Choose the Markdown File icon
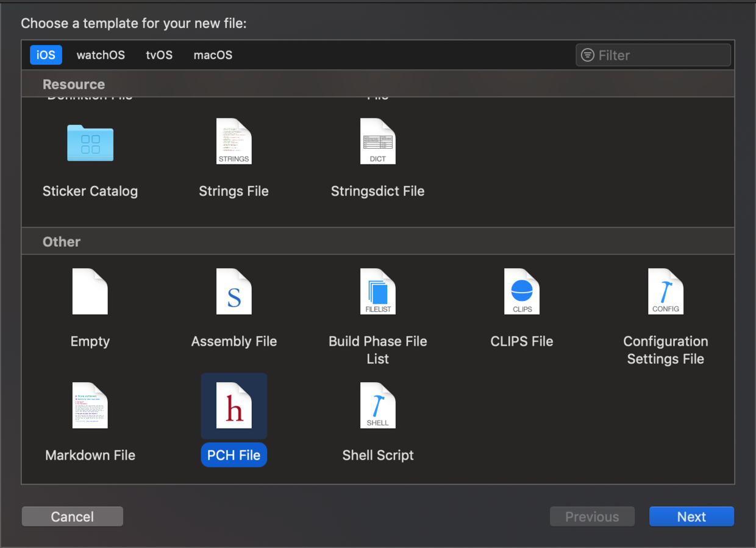The image size is (756, 548). pyautogui.click(x=90, y=405)
